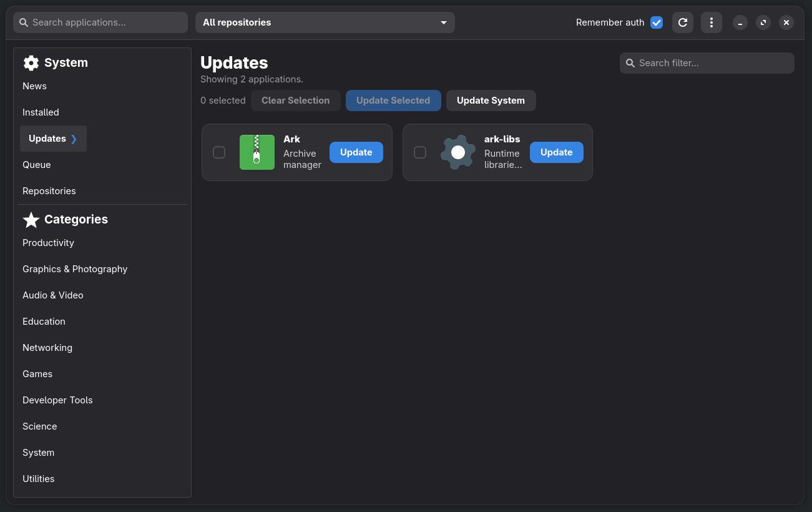Click Clear Selection above the updates list
The image size is (812, 512).
[295, 100]
